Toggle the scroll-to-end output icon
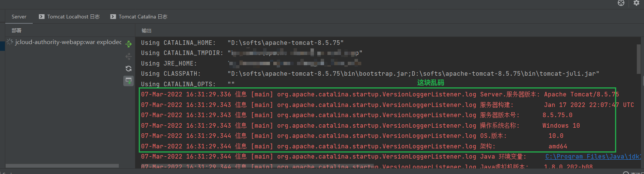 point(129,81)
